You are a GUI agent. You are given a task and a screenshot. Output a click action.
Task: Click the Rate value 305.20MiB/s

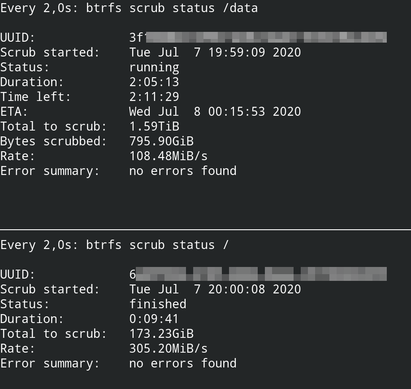pyautogui.click(x=168, y=349)
